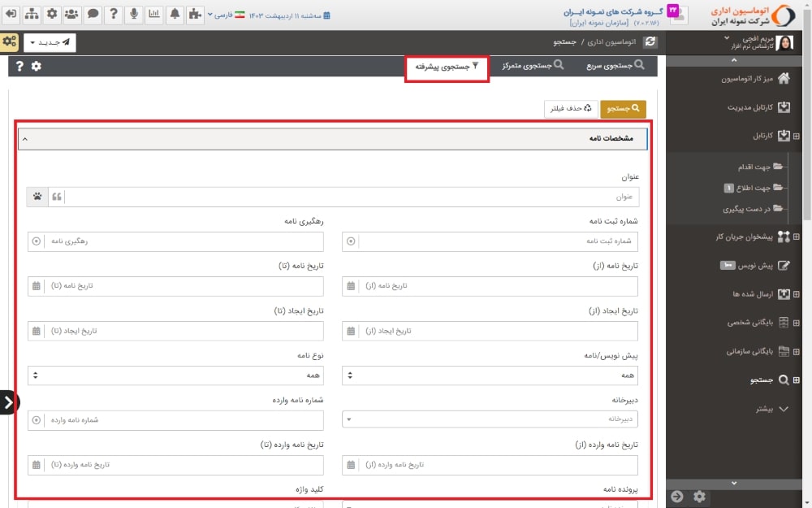812x508 pixels.
Task: Click the microphone icon in top toolbar
Action: [134, 14]
